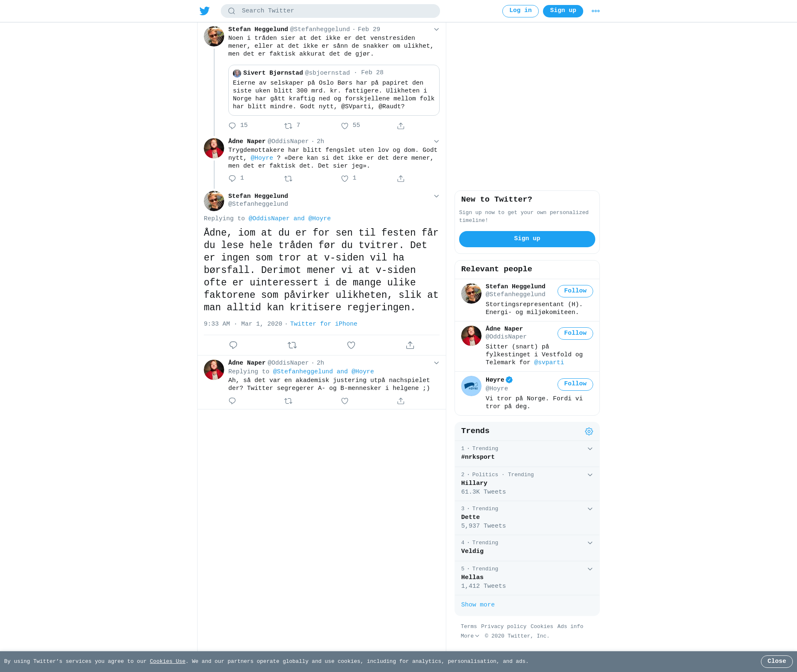Open the chevron menu on Feb 29 tweet
797x672 pixels.
[436, 29]
